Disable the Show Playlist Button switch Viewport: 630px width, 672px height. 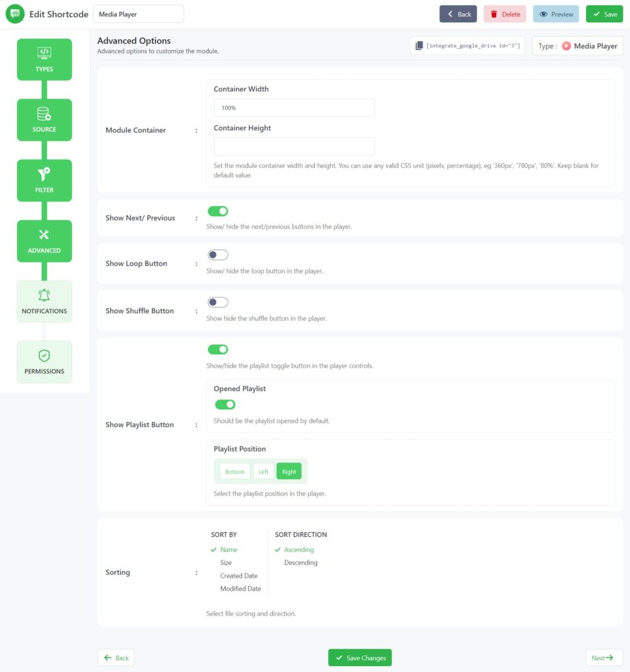[218, 350]
